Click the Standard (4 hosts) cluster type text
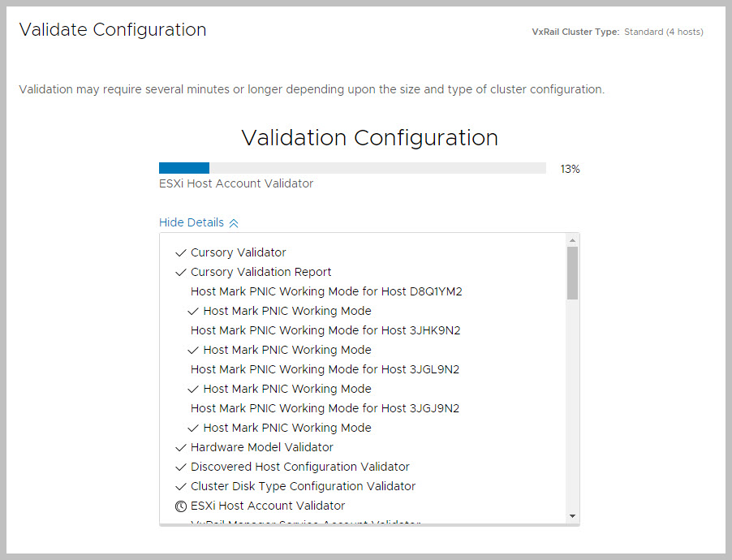 click(x=663, y=32)
